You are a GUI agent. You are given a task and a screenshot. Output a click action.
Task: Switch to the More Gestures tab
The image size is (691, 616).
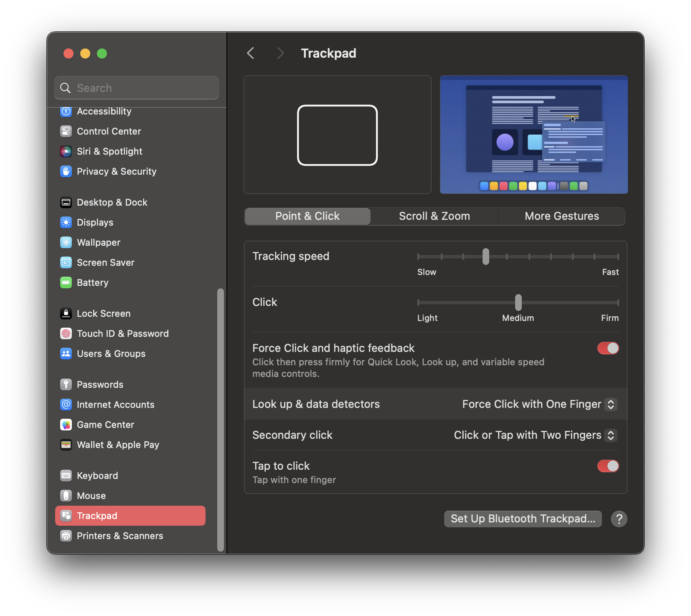(562, 216)
